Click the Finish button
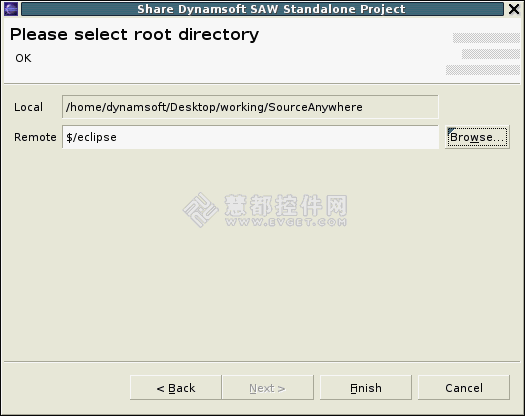 pyautogui.click(x=366, y=388)
